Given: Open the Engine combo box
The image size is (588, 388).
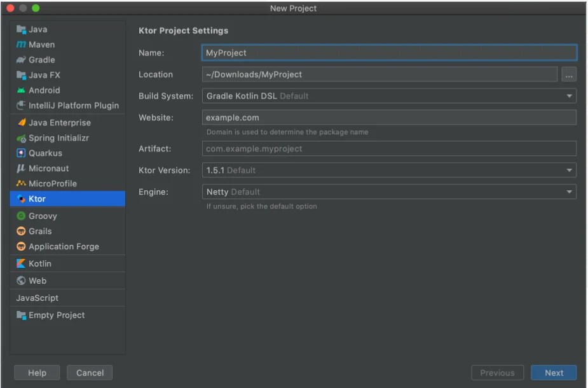Looking at the screenshot, I should [389, 191].
